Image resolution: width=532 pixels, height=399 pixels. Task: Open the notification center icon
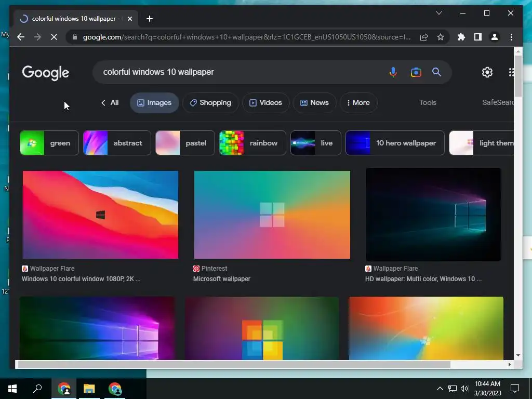[x=515, y=389]
